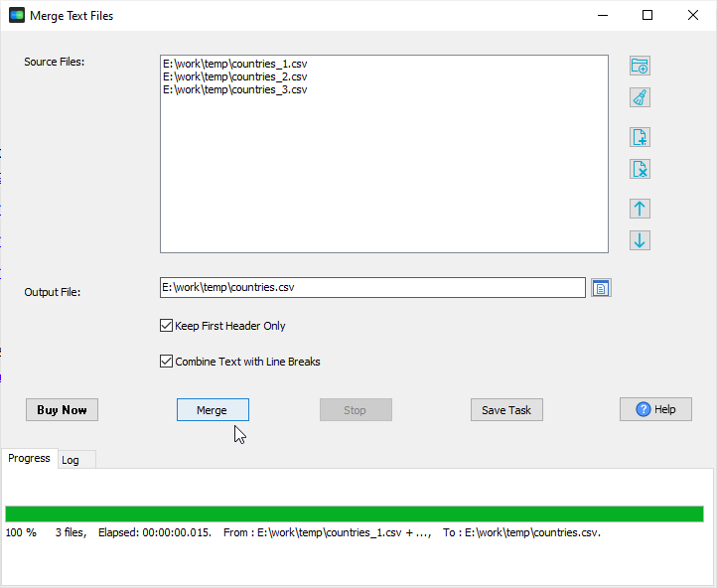Viewport: 717px width, 588px height.
Task: Close the Merge Text Files window
Action: [693, 15]
